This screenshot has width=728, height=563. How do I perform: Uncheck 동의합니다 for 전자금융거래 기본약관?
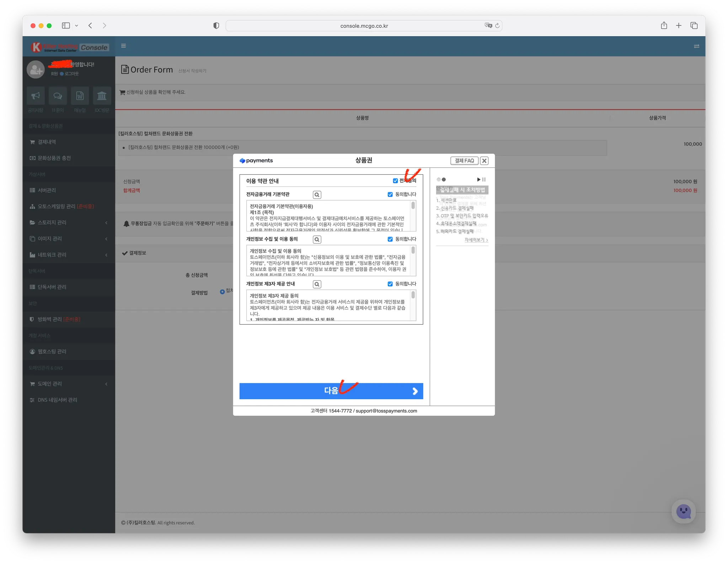[x=390, y=195]
